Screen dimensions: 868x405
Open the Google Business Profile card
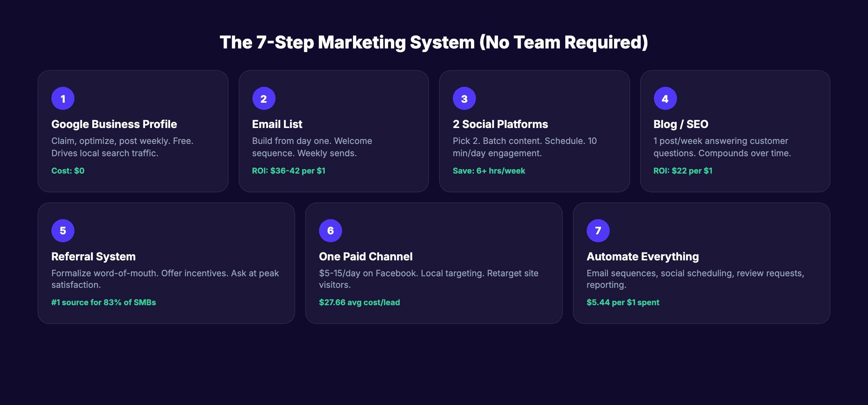pos(114,124)
